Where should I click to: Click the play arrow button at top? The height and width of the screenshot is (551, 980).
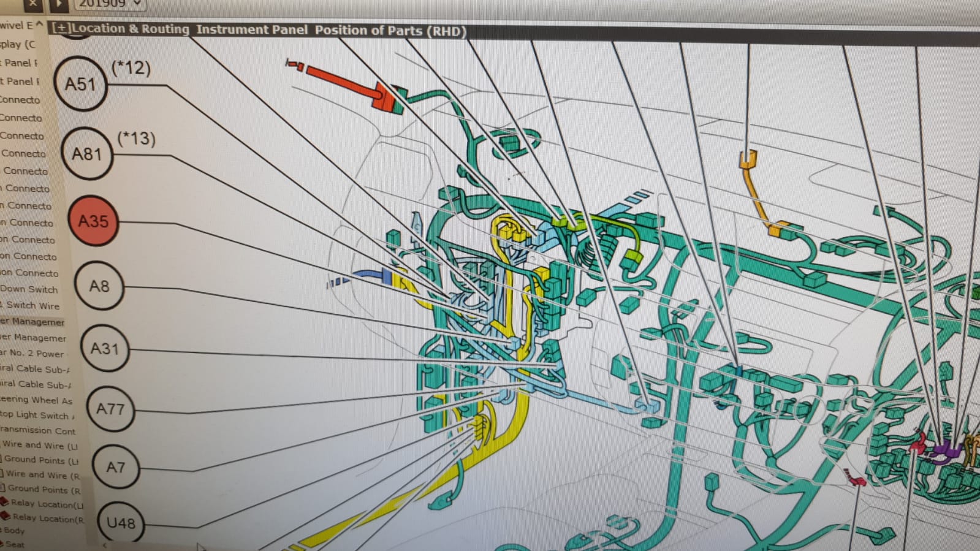coord(58,4)
